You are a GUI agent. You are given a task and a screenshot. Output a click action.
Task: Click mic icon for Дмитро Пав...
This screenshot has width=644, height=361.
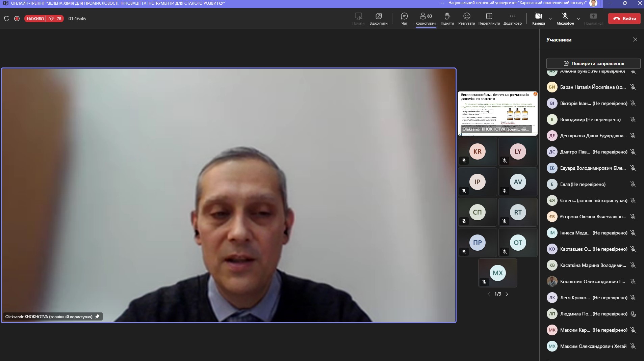pyautogui.click(x=633, y=152)
